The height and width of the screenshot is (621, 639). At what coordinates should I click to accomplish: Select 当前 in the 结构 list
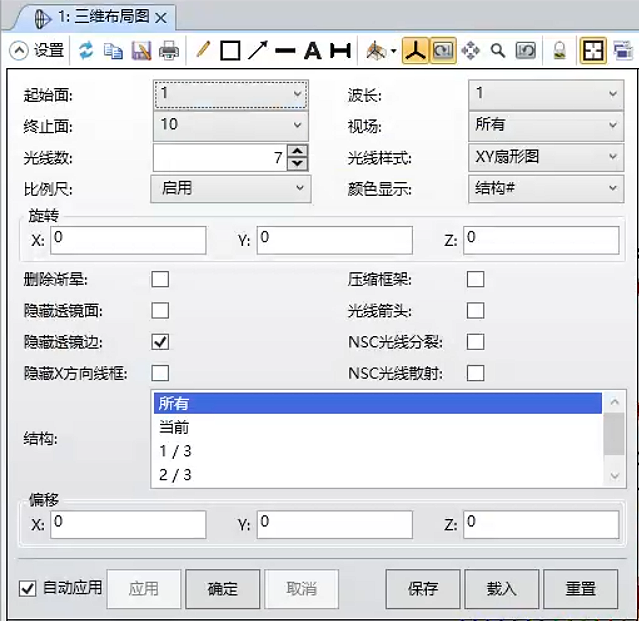pos(378,427)
